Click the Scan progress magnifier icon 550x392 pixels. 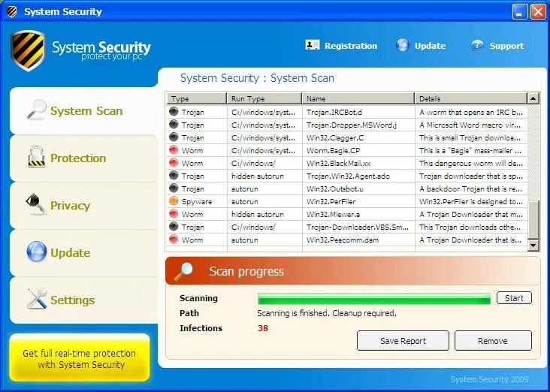tap(183, 271)
